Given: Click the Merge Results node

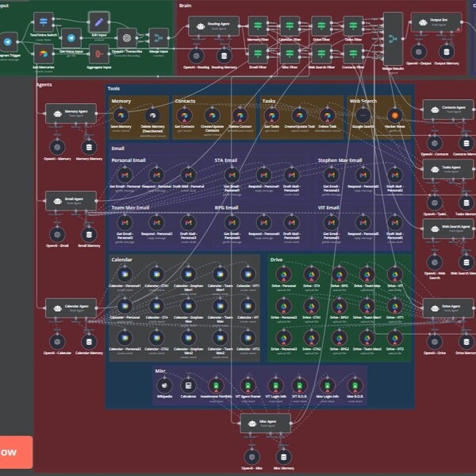Looking at the screenshot, I should point(393,39).
